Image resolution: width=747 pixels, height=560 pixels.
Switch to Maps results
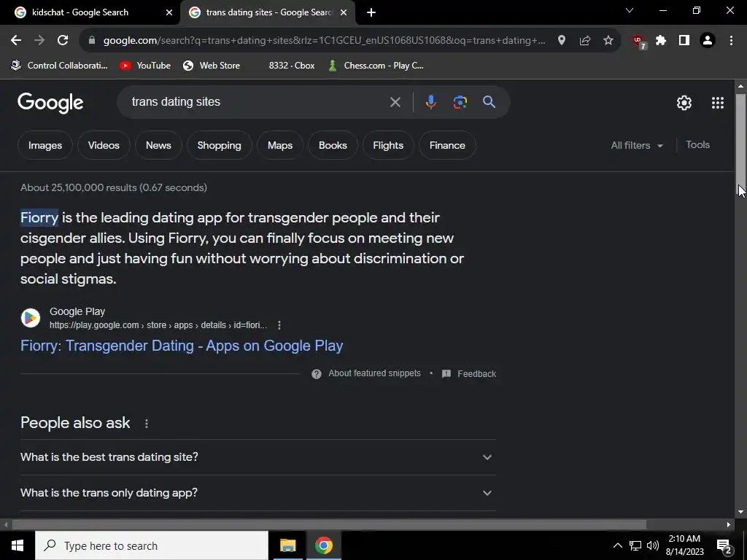click(x=280, y=145)
